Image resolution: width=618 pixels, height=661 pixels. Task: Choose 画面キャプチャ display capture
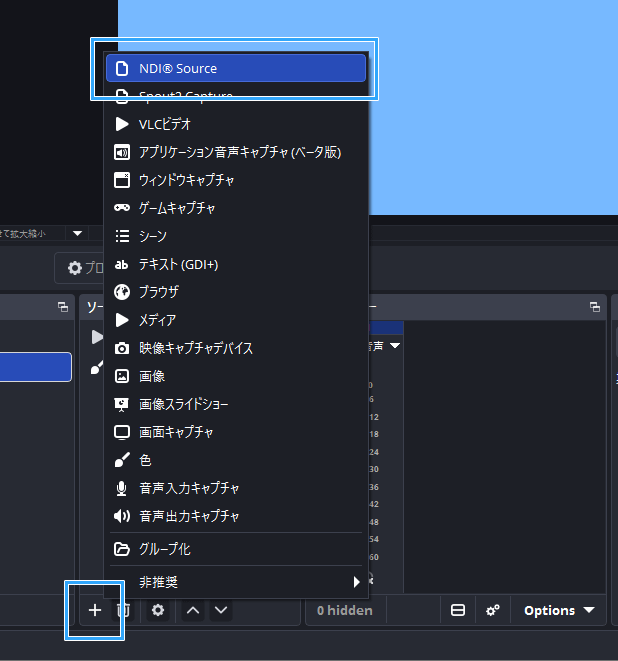(236, 432)
